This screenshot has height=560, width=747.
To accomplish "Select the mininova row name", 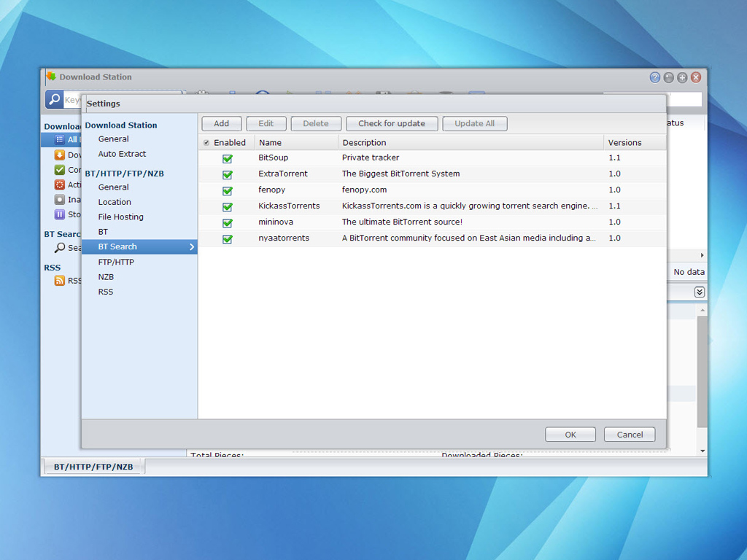I will point(275,222).
